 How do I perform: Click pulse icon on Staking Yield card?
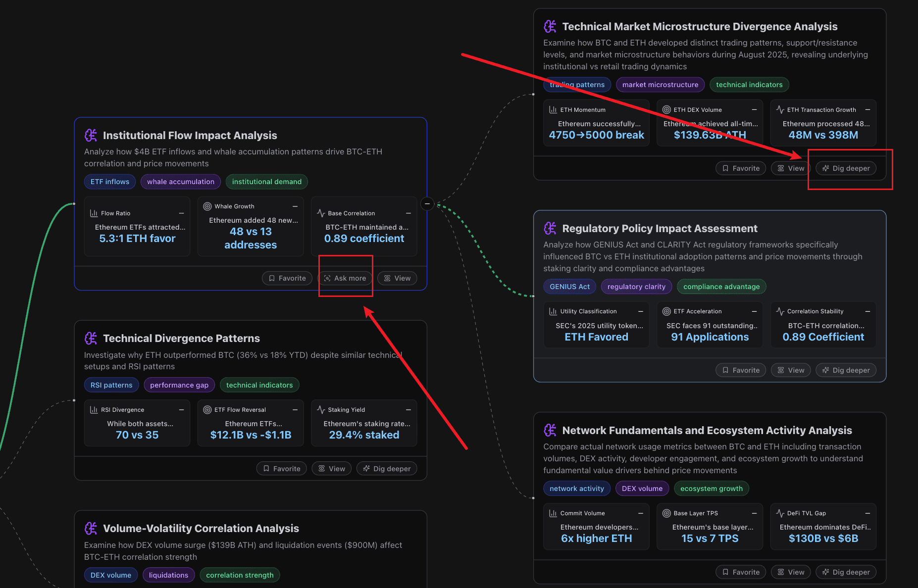point(321,410)
